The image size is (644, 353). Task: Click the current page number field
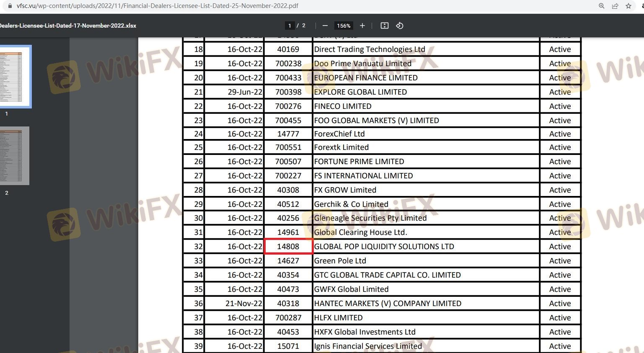289,26
